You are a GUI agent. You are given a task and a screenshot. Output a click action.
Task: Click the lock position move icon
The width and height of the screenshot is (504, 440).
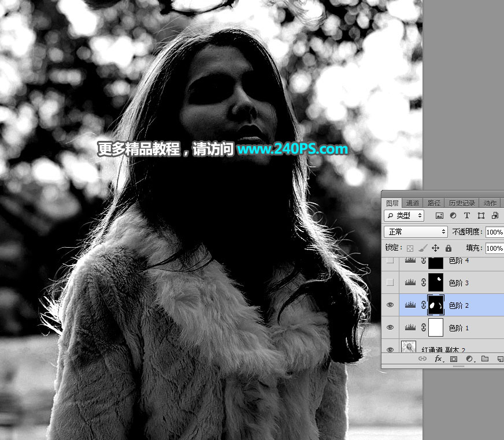[x=436, y=248]
